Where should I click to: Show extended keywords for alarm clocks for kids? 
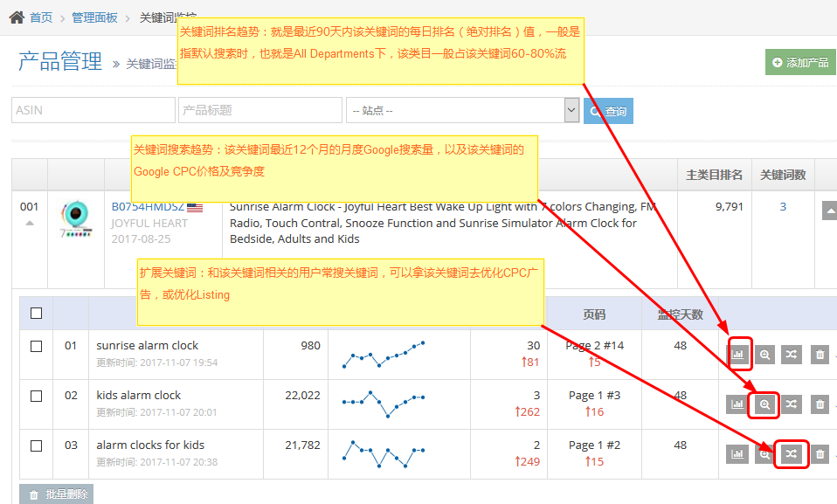pos(791,454)
